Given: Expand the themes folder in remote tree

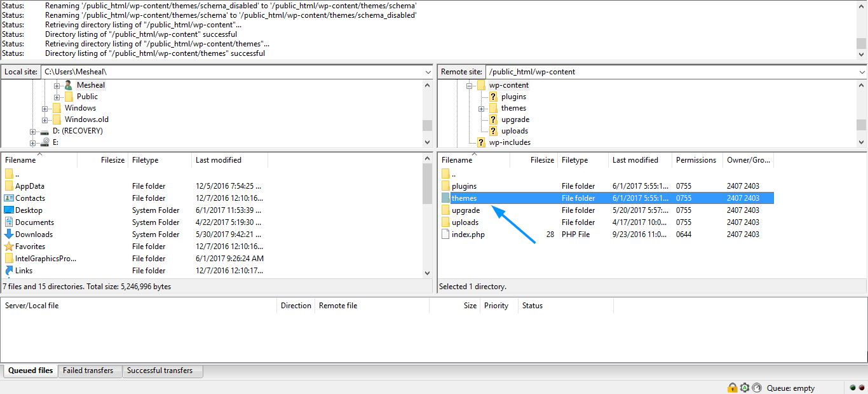Looking at the screenshot, I should click(x=481, y=109).
